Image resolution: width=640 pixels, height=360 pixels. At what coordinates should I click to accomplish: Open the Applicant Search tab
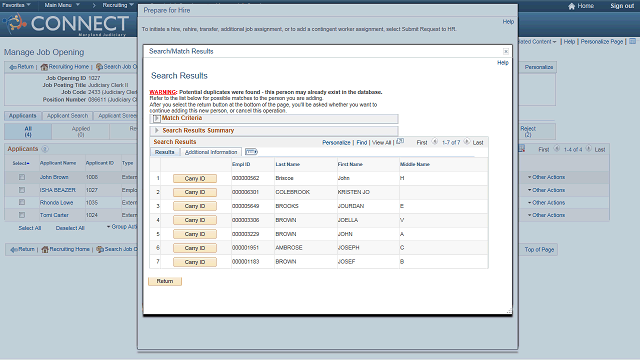67,116
